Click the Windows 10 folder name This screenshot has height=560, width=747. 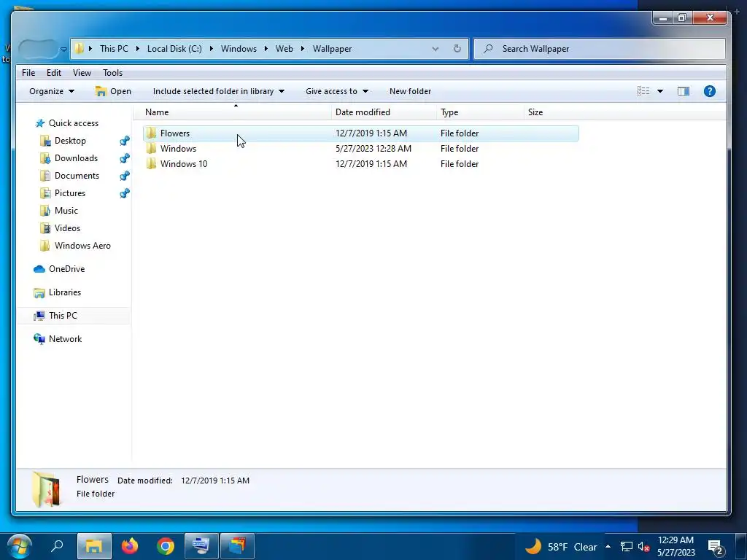click(183, 163)
